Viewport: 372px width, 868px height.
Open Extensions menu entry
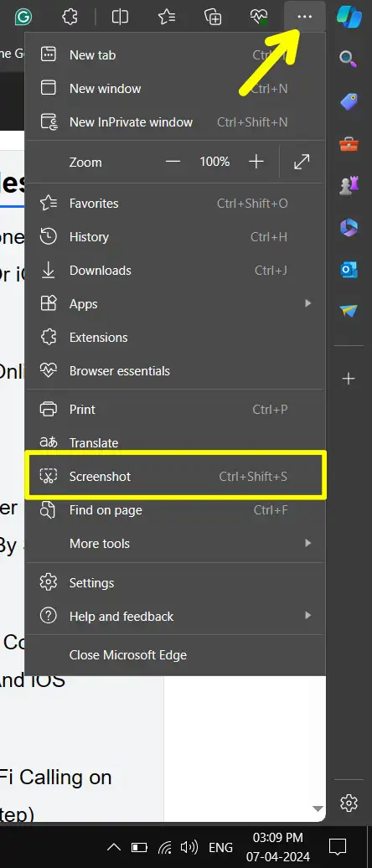click(175, 337)
